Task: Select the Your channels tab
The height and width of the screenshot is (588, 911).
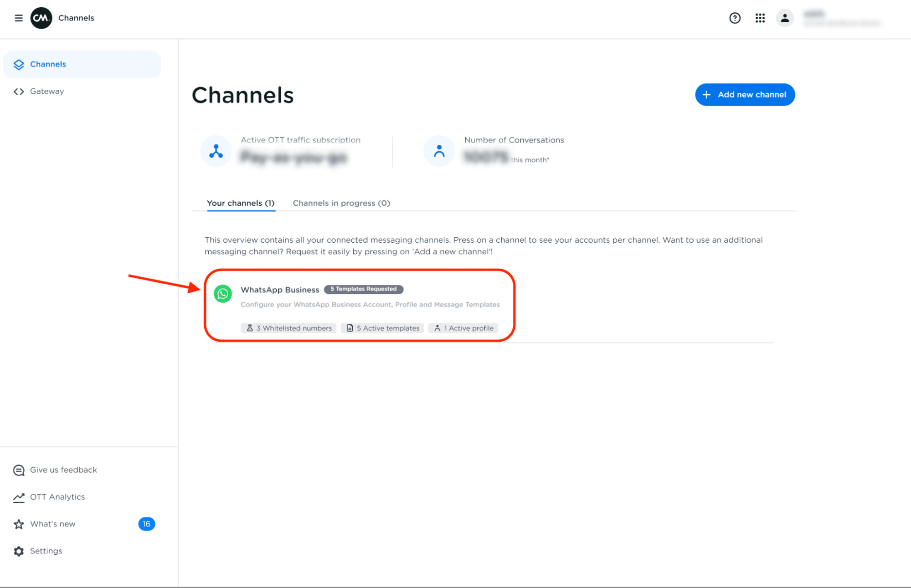Action: [x=240, y=203]
